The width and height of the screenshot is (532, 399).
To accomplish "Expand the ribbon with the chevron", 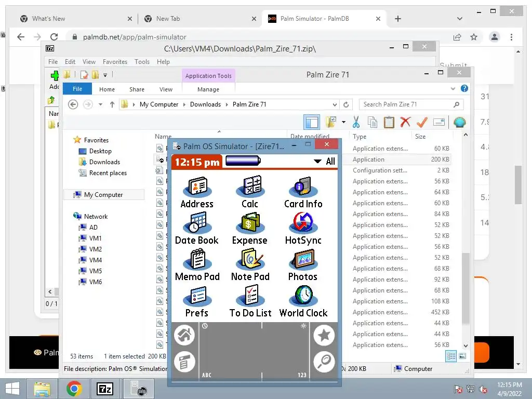I will (453, 88).
